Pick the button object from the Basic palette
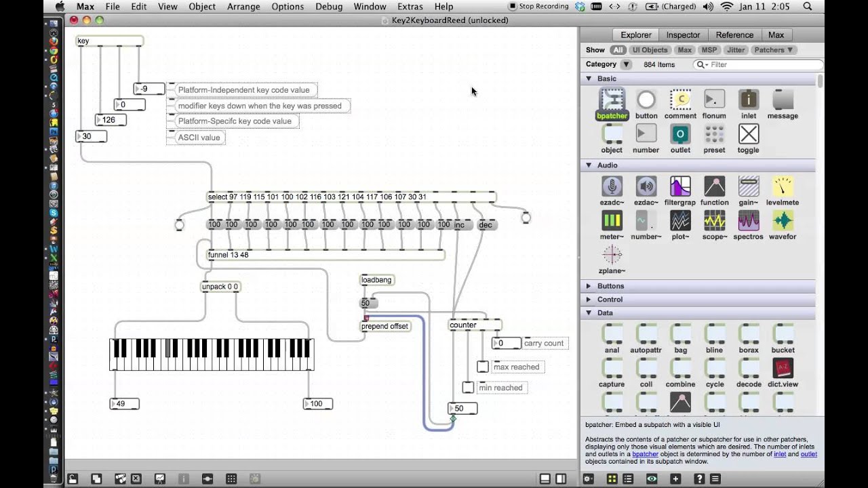 tap(646, 100)
